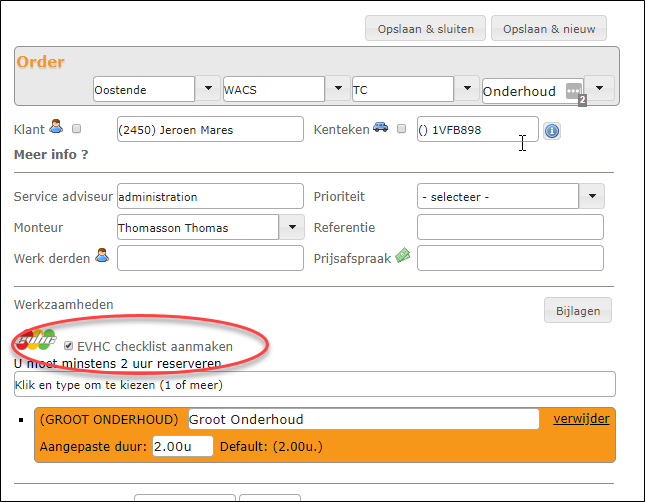Open the Monteur Thomasson Thomas dropdown arrow

click(292, 227)
